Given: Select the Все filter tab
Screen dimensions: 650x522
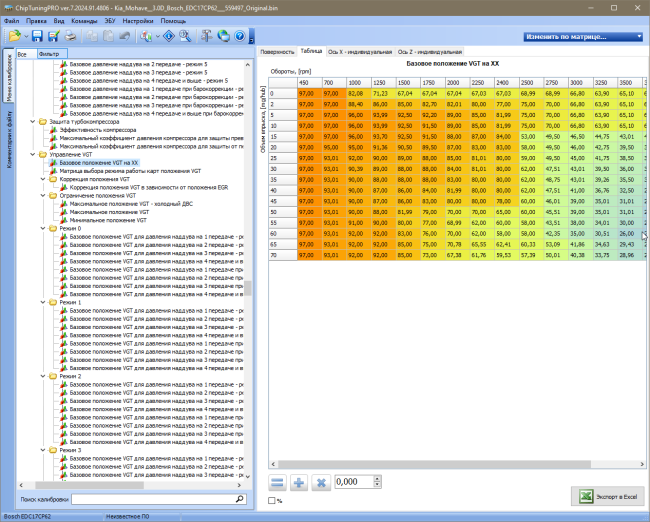Looking at the screenshot, I should [26, 54].
